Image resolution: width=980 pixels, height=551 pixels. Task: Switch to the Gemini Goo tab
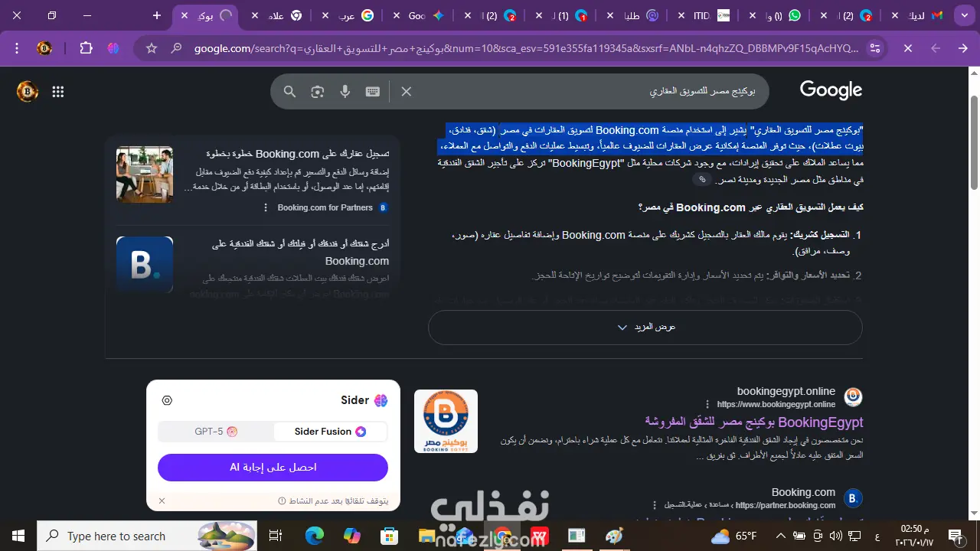(420, 15)
